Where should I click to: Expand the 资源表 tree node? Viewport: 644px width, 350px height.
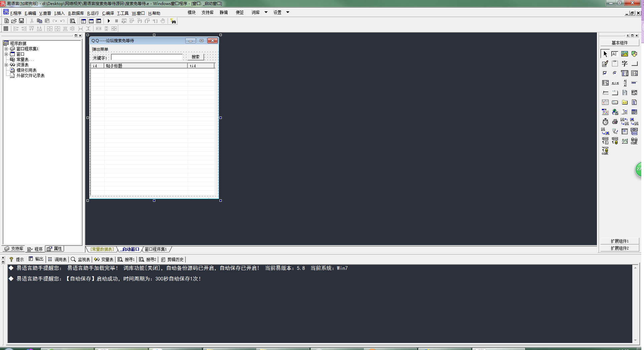pos(6,65)
